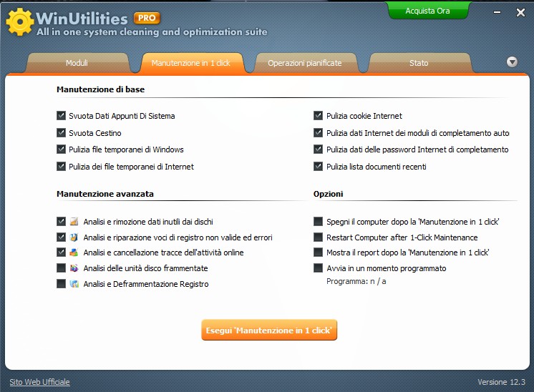Click the 'Opzioni' heading
The image size is (534, 392).
tap(329, 194)
